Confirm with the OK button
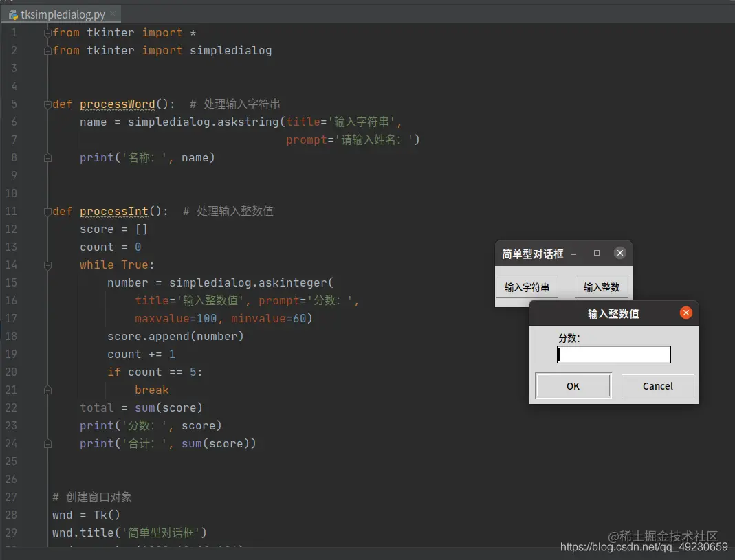This screenshot has width=735, height=560. click(x=573, y=385)
